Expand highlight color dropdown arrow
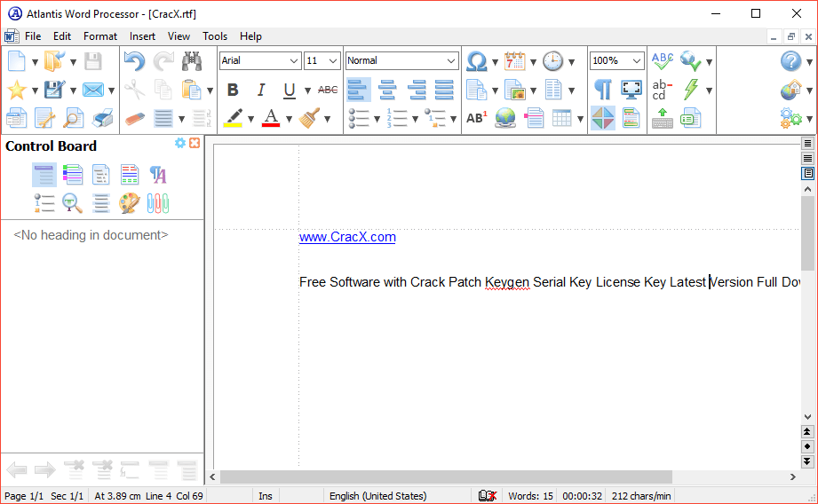 pyautogui.click(x=250, y=120)
